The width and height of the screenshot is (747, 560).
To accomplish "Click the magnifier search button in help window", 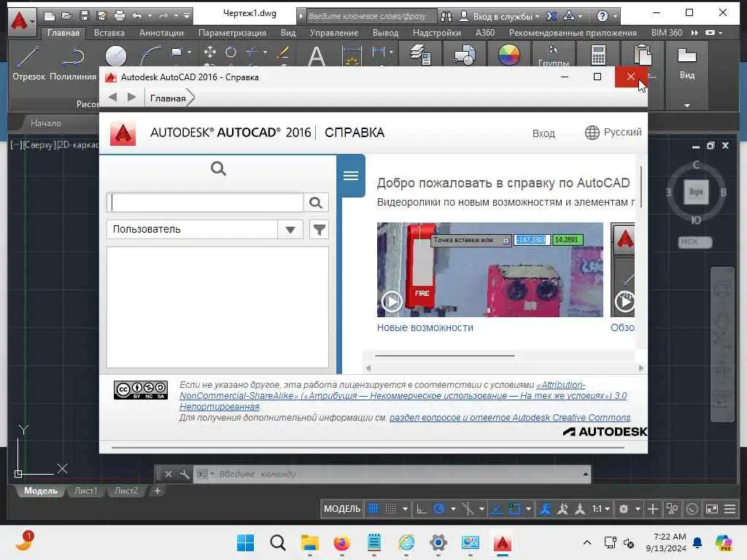I will tap(315, 203).
